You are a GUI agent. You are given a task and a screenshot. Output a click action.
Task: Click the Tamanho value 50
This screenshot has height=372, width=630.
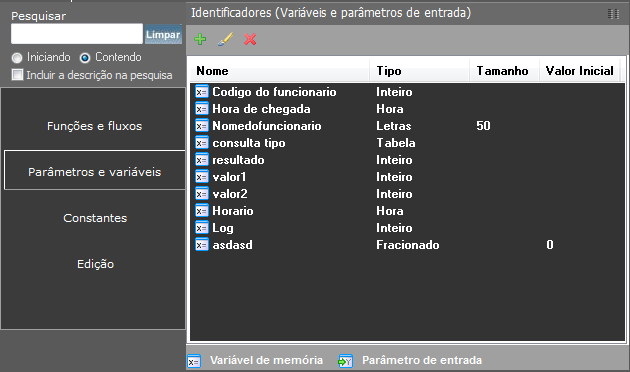pos(483,126)
